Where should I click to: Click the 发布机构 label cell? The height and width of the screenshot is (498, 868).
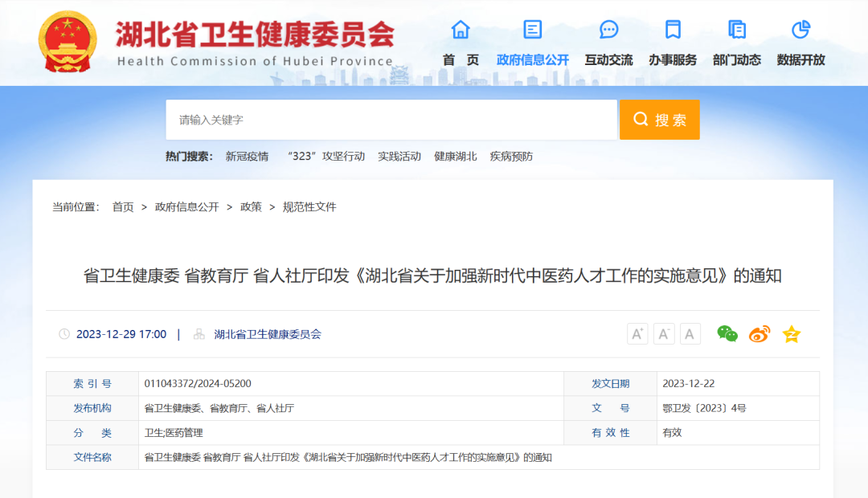click(92, 408)
